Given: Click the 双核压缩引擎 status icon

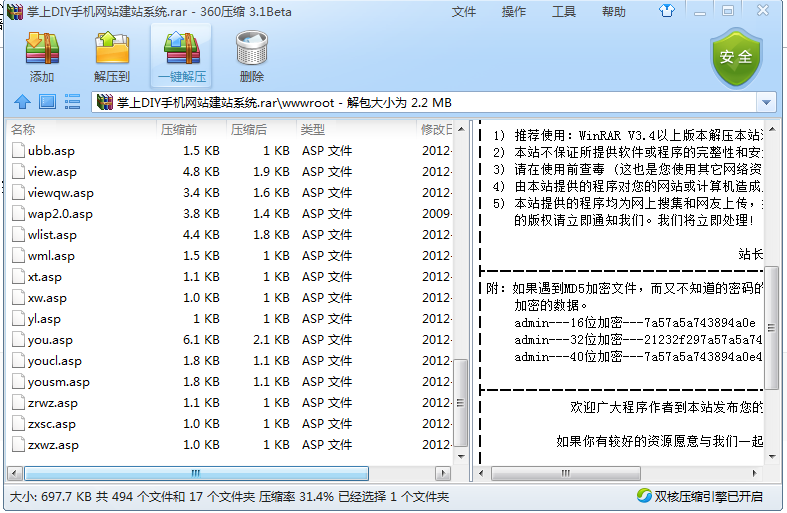Looking at the screenshot, I should click(644, 496).
